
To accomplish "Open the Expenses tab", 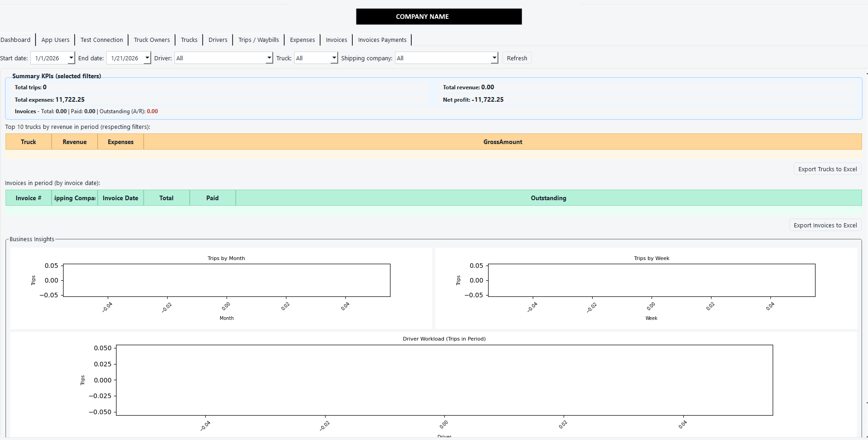I will point(302,40).
